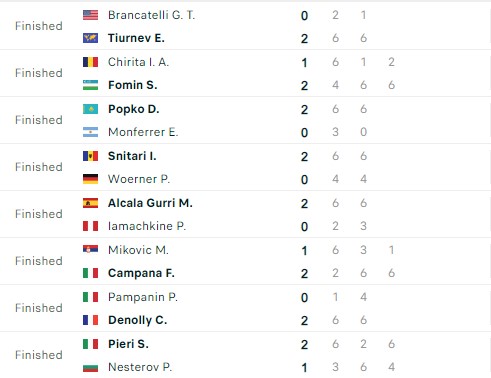491x378 pixels.
Task: Click Chirita I. A. third set score
Action: coord(391,62)
